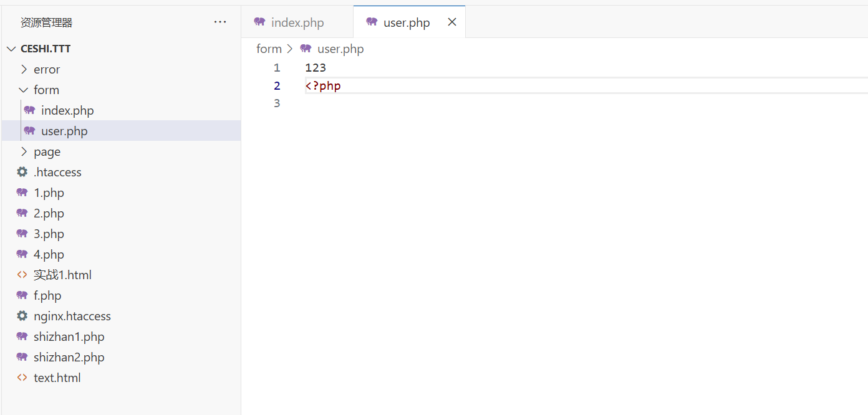Place cursor on the <?php tag
Image resolution: width=868 pixels, height=415 pixels.
[323, 86]
